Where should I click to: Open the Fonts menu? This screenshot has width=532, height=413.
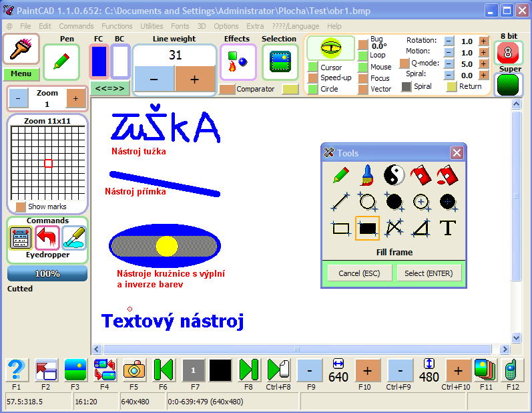point(180,26)
